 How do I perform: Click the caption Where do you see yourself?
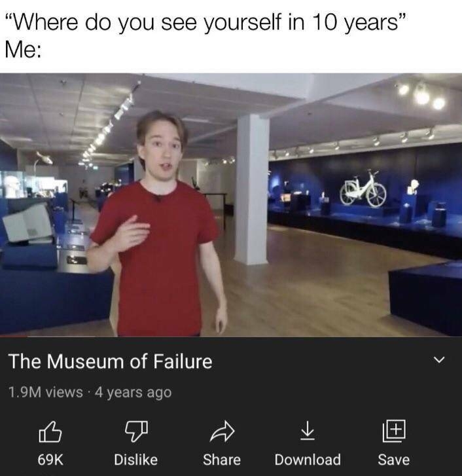(x=205, y=22)
